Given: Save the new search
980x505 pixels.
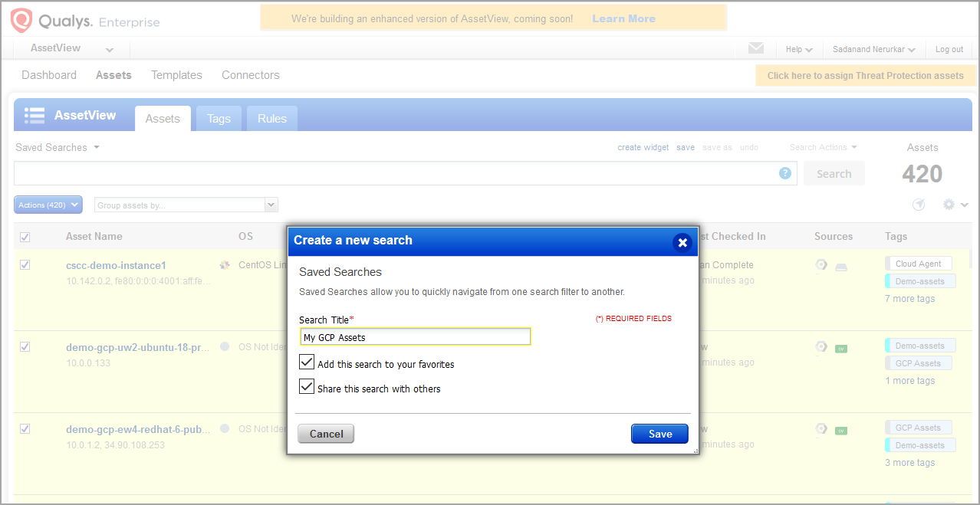Looking at the screenshot, I should click(x=659, y=434).
